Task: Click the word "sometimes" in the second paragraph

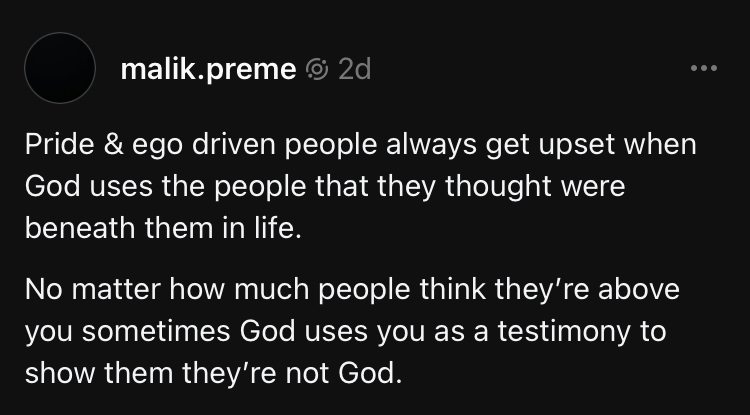Action: [x=156, y=331]
